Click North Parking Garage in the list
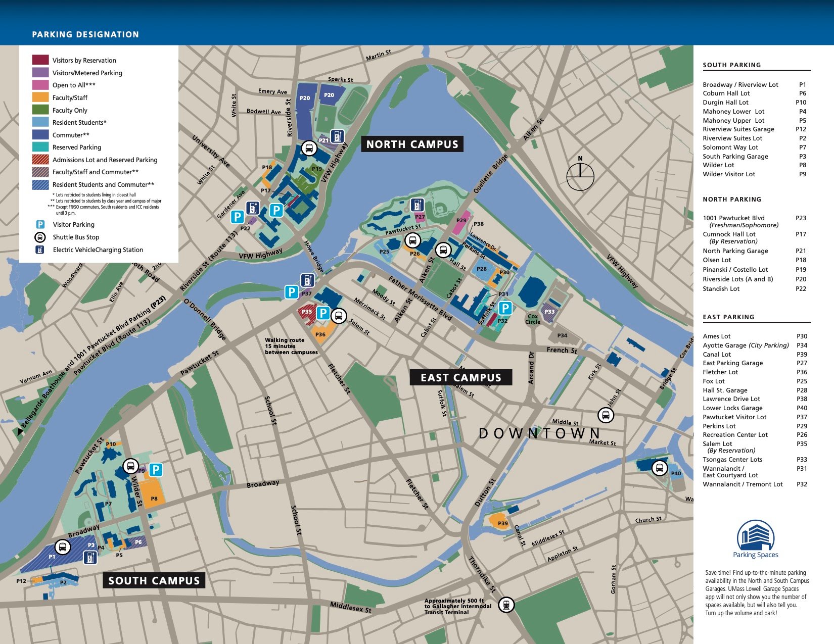Viewport: 834px width, 644px height. click(x=735, y=251)
